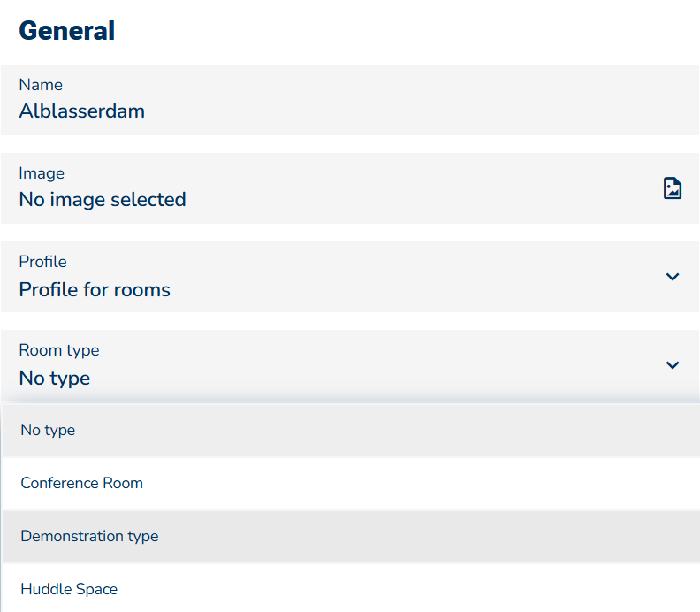Choose "Conference Room" from the list
Image resolution: width=700 pixels, height=612 pixels.
81,484
